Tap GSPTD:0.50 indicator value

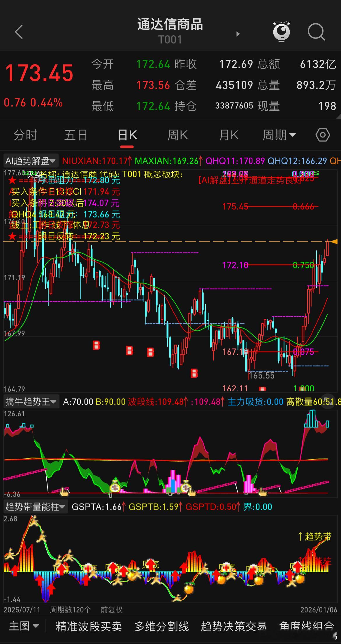pos(213,507)
